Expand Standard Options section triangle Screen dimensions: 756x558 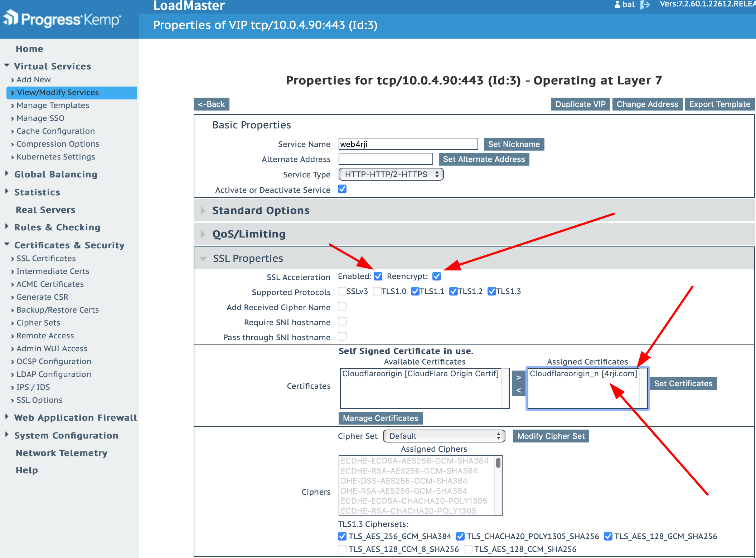(x=203, y=211)
